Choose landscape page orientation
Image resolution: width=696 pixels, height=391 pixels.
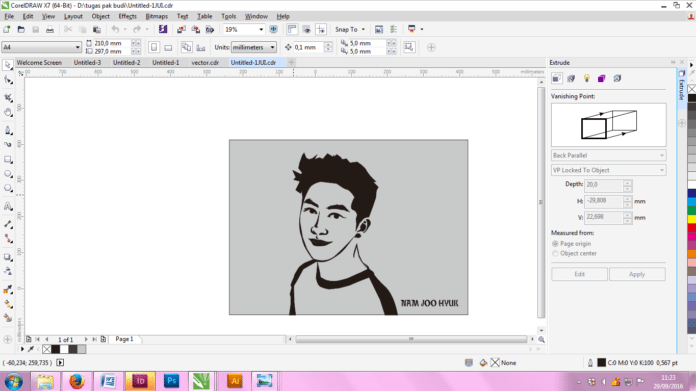click(x=168, y=47)
